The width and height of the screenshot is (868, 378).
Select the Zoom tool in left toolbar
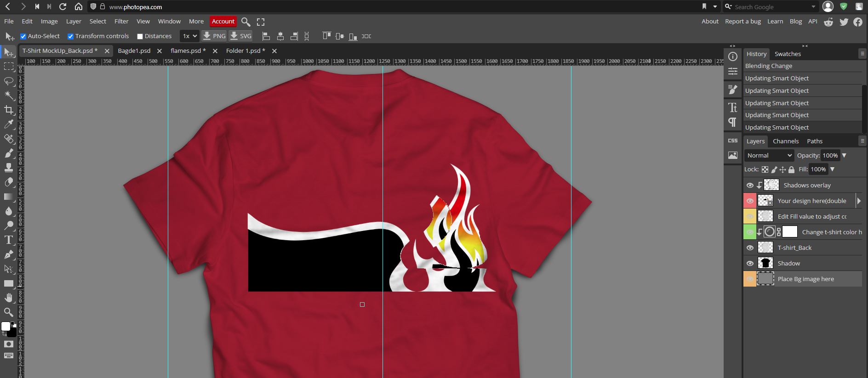pos(9,312)
